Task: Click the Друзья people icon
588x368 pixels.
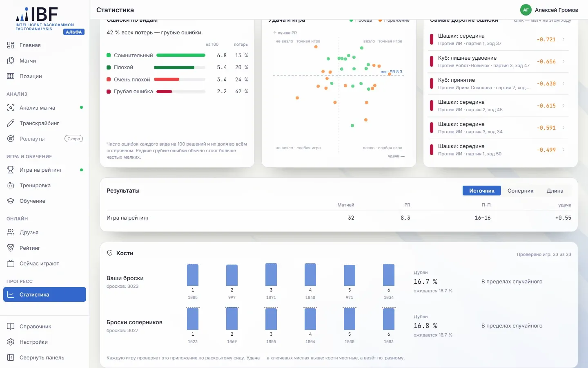Action: [x=11, y=232]
